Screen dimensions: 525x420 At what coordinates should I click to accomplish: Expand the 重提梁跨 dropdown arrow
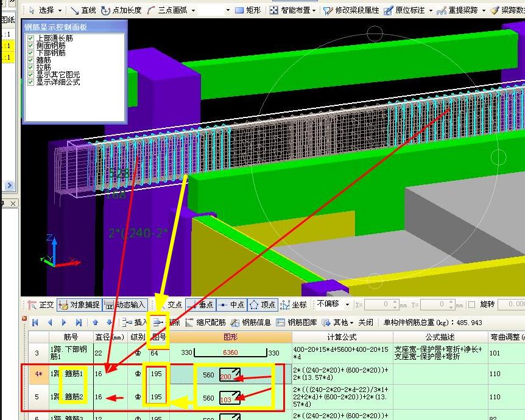click(x=484, y=11)
